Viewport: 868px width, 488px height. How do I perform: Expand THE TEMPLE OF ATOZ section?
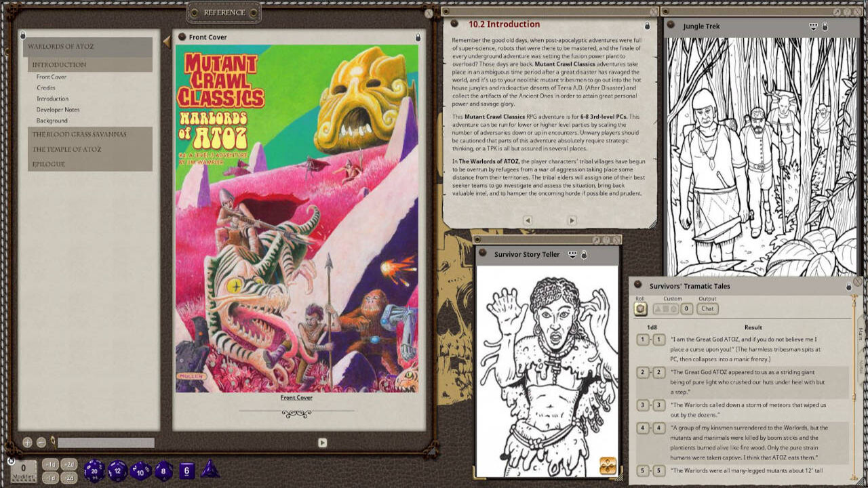point(66,149)
